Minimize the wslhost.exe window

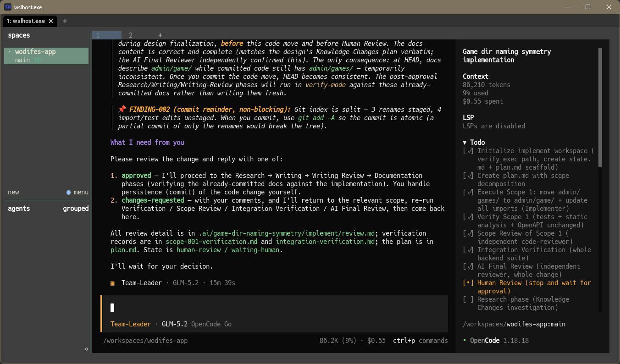pyautogui.click(x=567, y=7)
